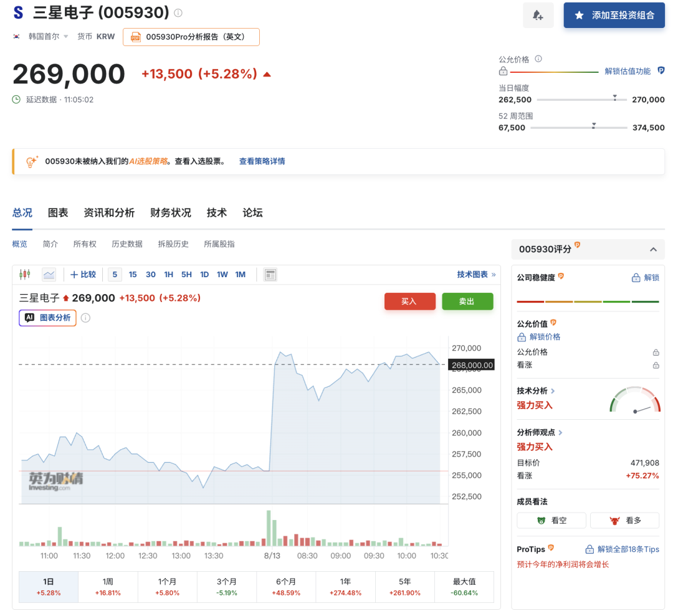Open the 历史数据 sub-tab
Viewport: 673px width, 616px height.
coord(127,244)
